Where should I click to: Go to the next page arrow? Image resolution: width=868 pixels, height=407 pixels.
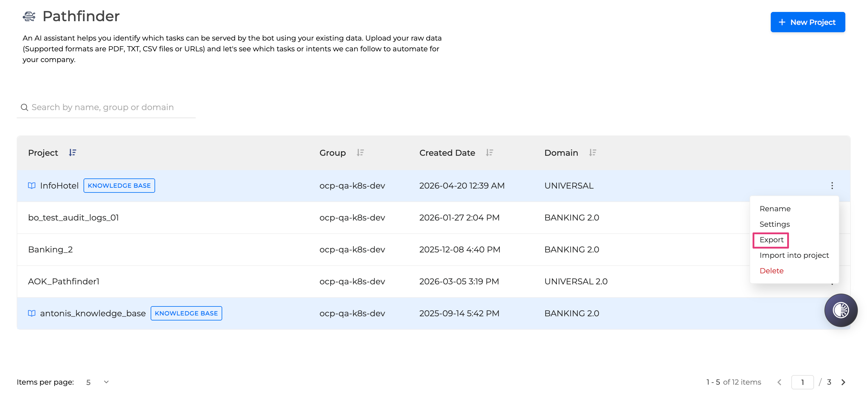[x=843, y=382]
